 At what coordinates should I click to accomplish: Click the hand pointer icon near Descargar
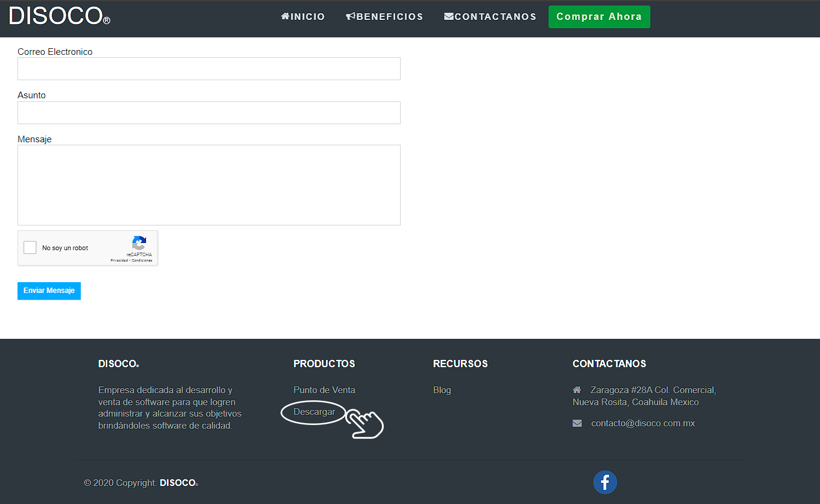[x=365, y=423]
